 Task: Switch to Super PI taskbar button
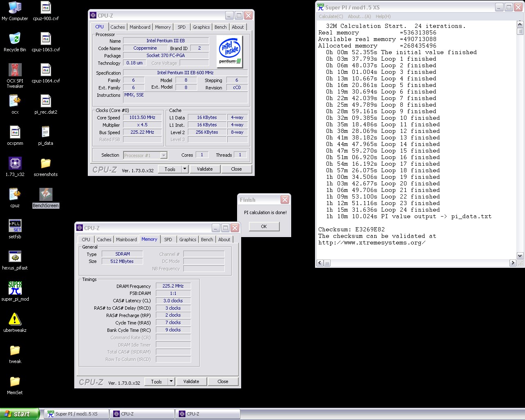pyautogui.click(x=76, y=414)
